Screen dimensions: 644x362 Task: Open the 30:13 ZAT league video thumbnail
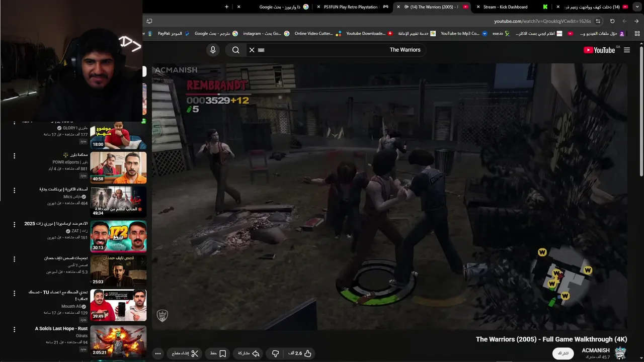point(118,236)
